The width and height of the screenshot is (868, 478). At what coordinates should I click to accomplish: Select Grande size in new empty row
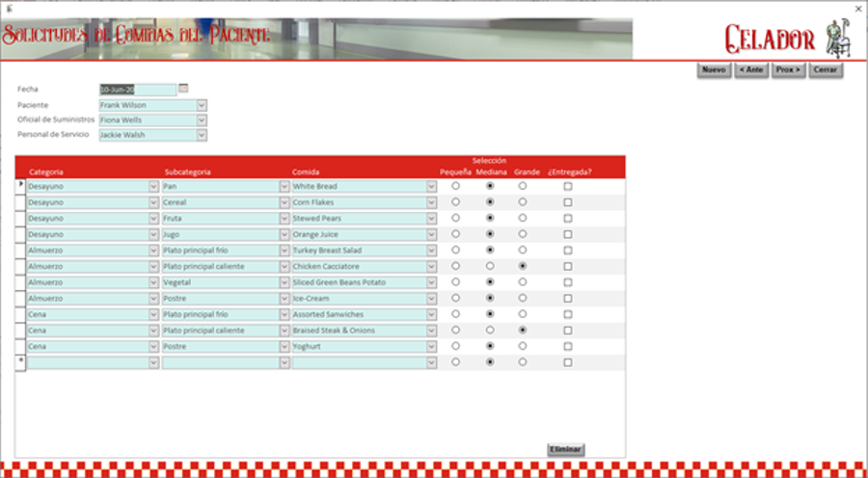pyautogui.click(x=522, y=362)
